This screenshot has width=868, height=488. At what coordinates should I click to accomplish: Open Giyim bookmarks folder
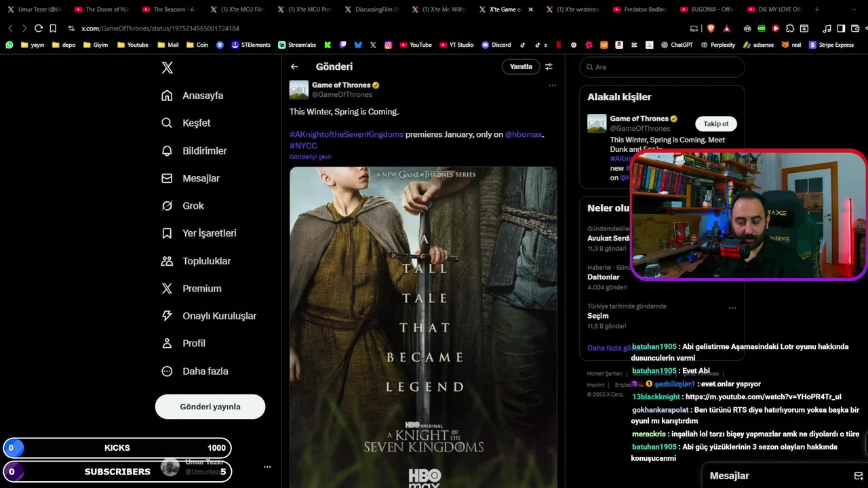pos(95,45)
